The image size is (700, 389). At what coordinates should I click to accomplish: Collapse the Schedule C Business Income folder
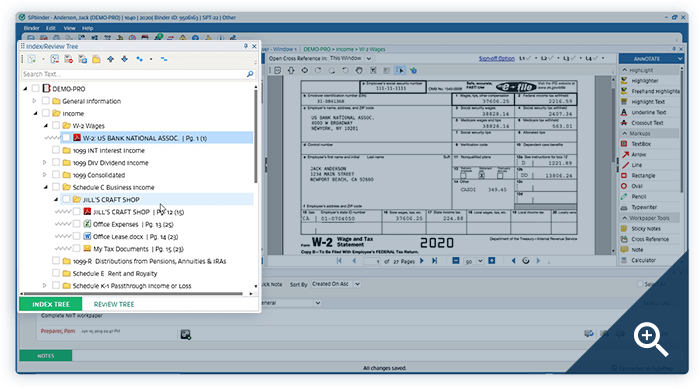pyautogui.click(x=46, y=187)
